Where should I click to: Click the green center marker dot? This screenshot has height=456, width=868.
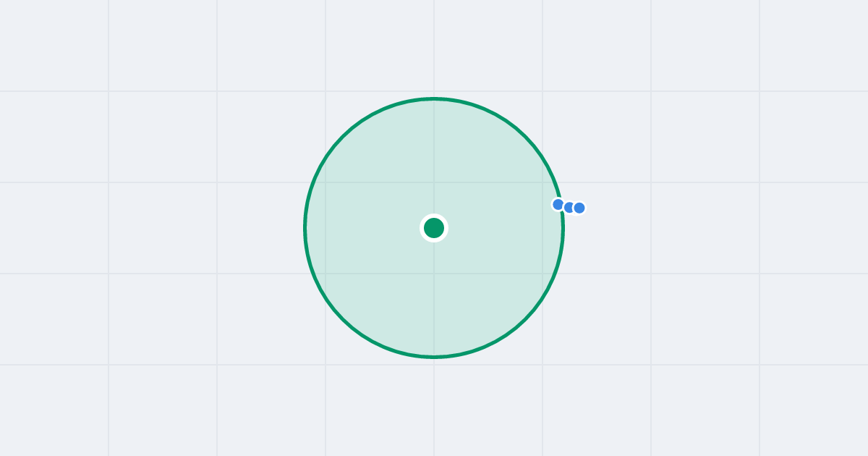(x=434, y=228)
